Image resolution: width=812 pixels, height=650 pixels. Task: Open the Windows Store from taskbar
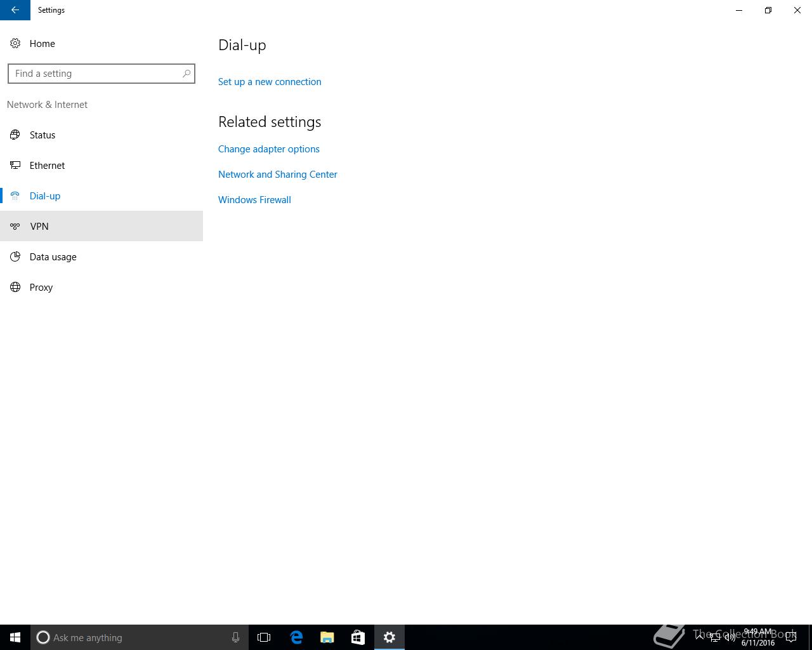point(358,637)
